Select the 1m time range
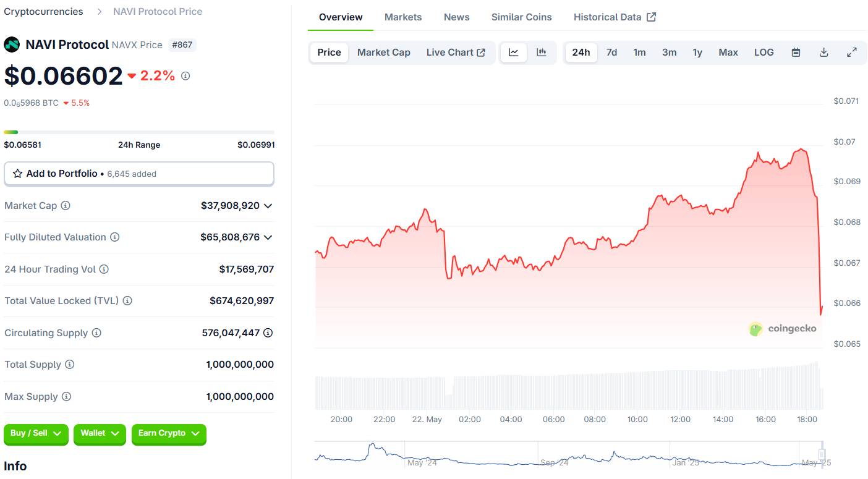868x479 pixels. (x=639, y=53)
